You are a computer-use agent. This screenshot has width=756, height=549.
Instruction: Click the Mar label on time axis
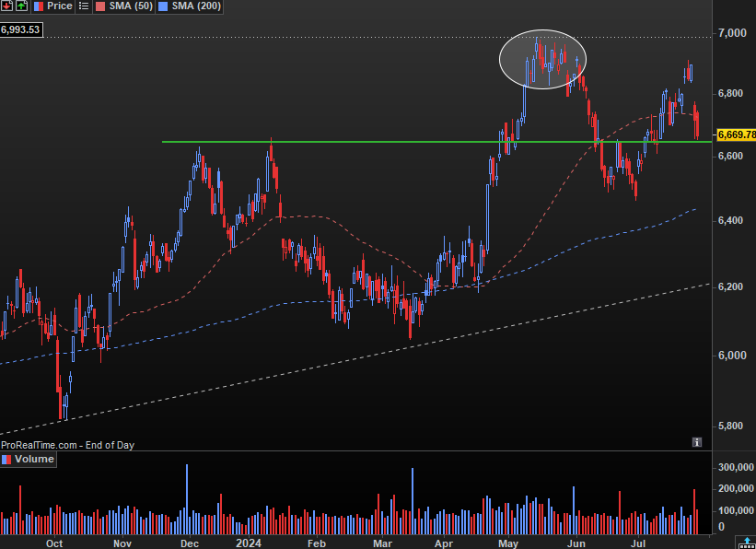pyautogui.click(x=382, y=543)
